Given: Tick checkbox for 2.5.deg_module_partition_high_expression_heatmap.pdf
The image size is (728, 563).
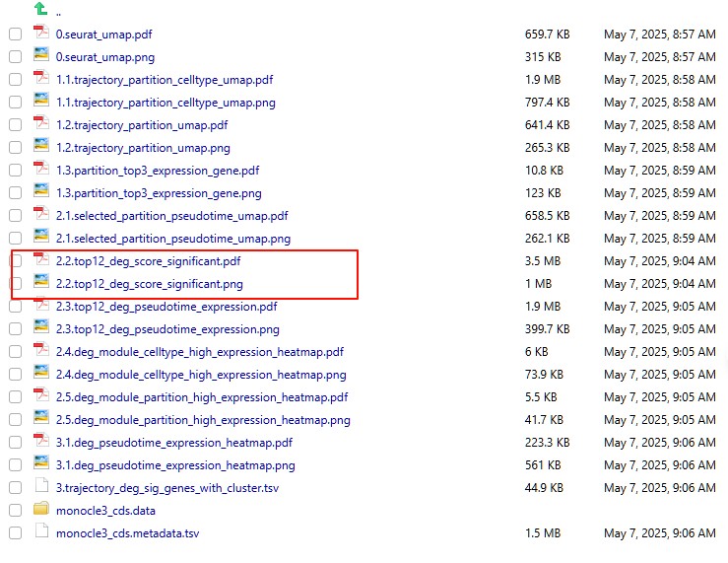Looking at the screenshot, I should tap(16, 397).
